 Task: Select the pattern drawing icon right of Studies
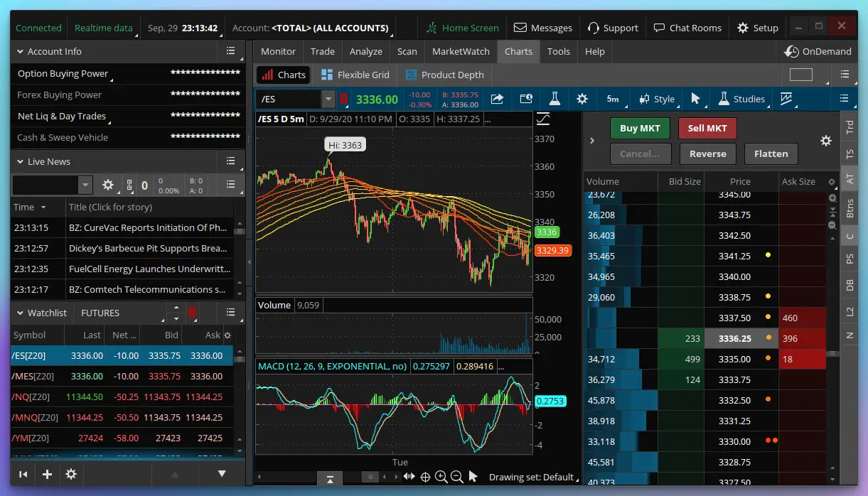coord(786,99)
